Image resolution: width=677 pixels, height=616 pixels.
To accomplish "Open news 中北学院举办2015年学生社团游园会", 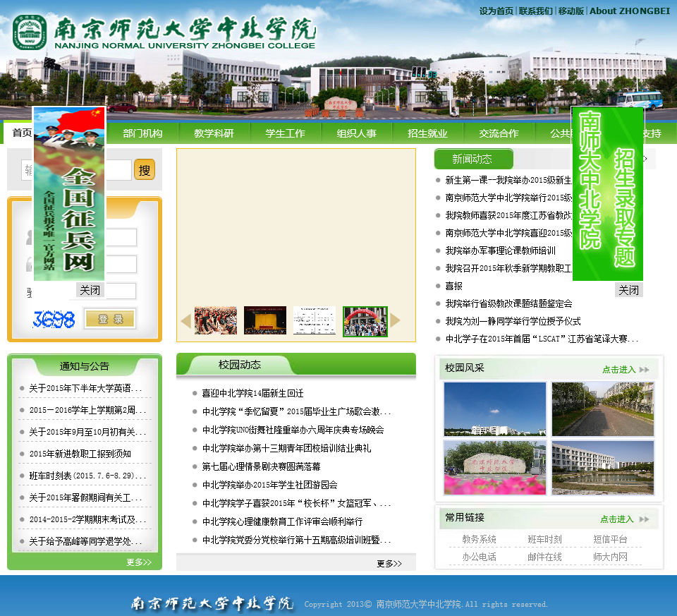I will pos(270,485).
